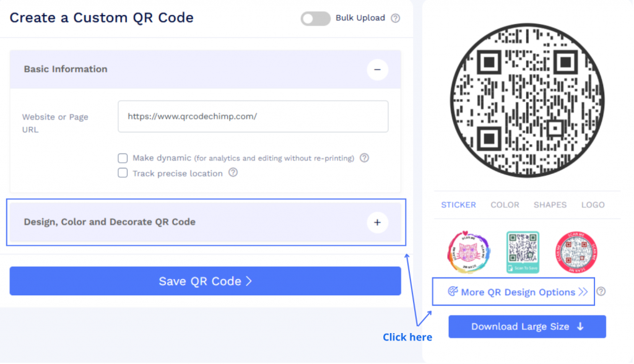
Task: Select the teal Scan To Save sticker
Action: coord(523,253)
